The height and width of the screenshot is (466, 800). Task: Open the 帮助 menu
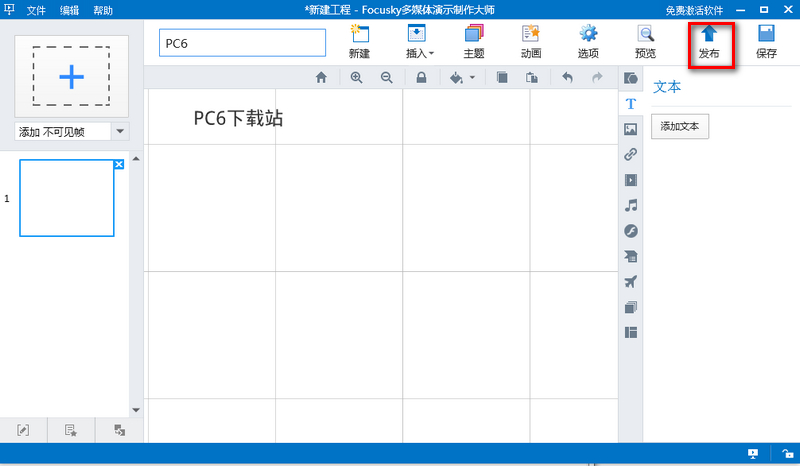(103, 10)
